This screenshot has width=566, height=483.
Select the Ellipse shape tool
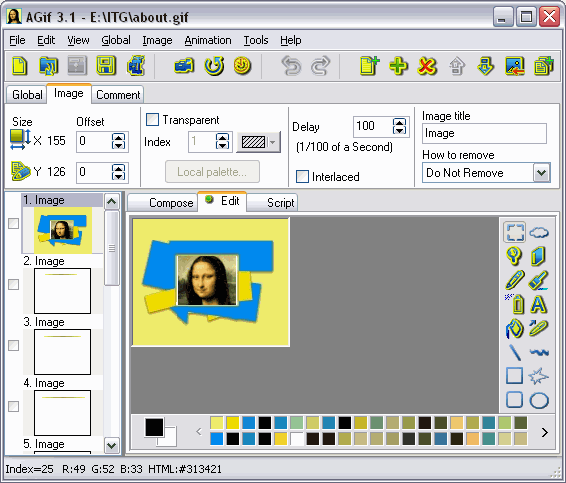[539, 400]
